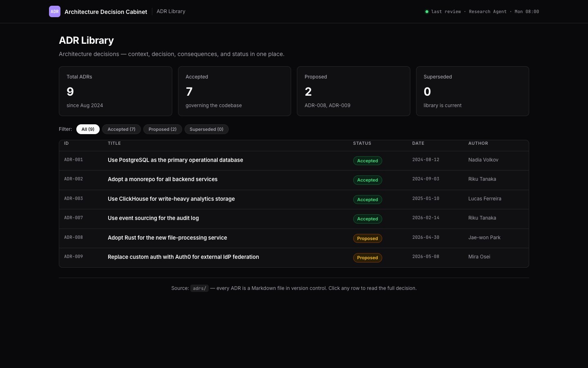Click author Mira Osei
The height and width of the screenshot is (368, 588).
pyautogui.click(x=479, y=257)
